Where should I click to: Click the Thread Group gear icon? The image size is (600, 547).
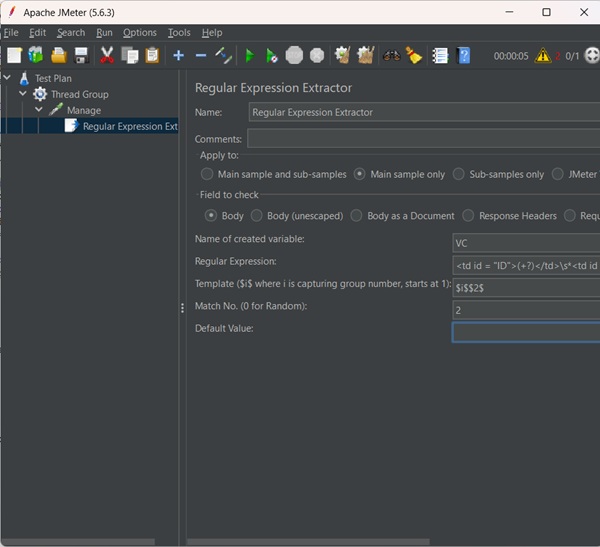pos(40,94)
